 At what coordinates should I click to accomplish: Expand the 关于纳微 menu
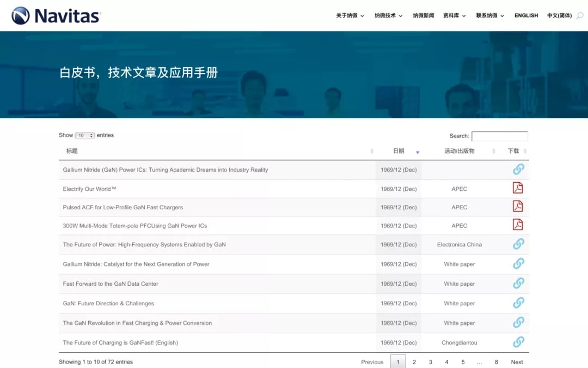(350, 16)
